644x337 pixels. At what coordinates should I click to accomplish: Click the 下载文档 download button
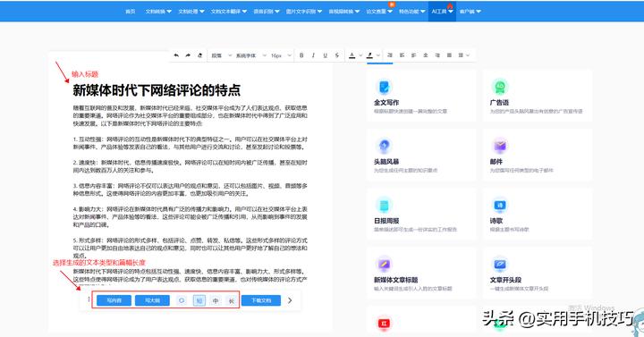[x=261, y=300]
